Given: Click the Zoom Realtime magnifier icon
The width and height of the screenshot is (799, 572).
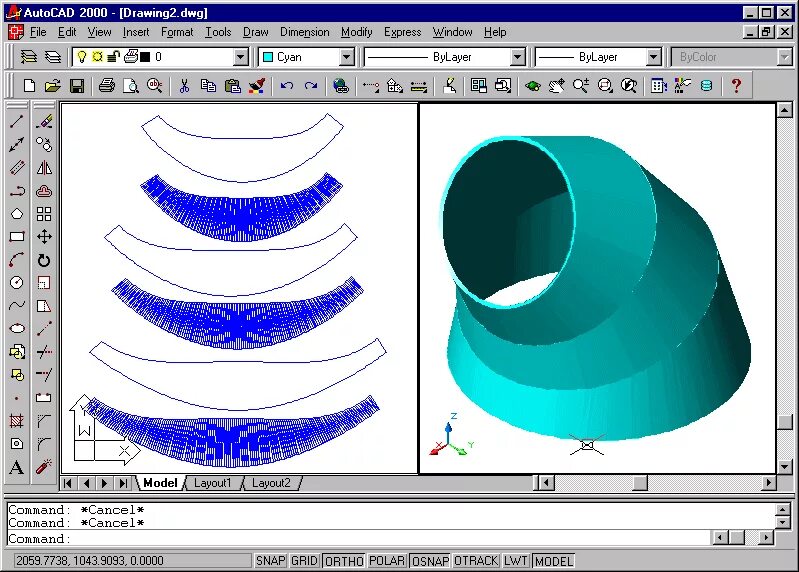Looking at the screenshot, I should [580, 86].
